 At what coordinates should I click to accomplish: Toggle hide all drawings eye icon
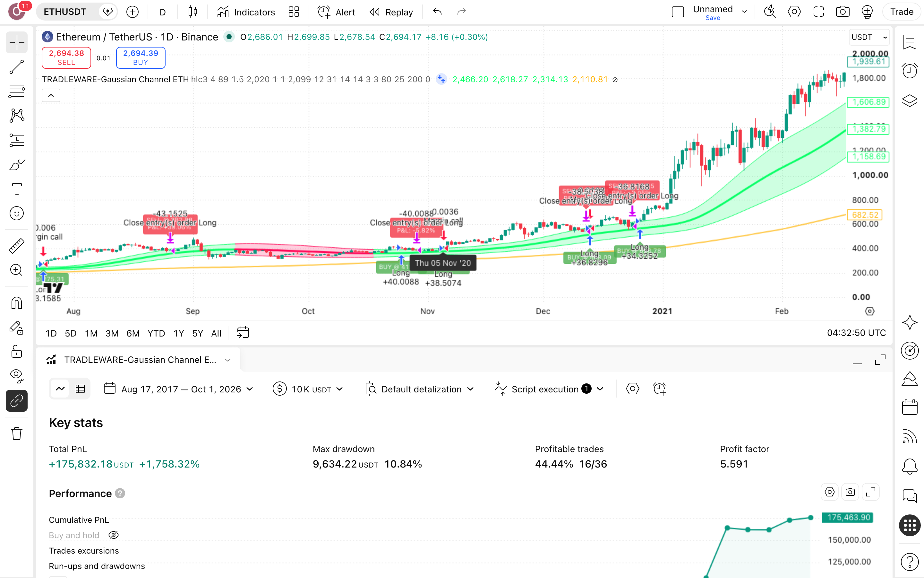click(16, 376)
